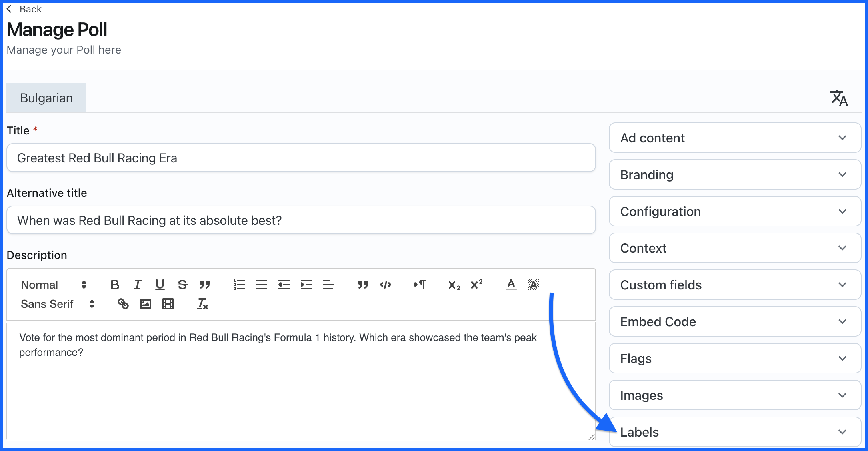Open the text color picker
Screen dimensions: 868x451
pos(511,285)
